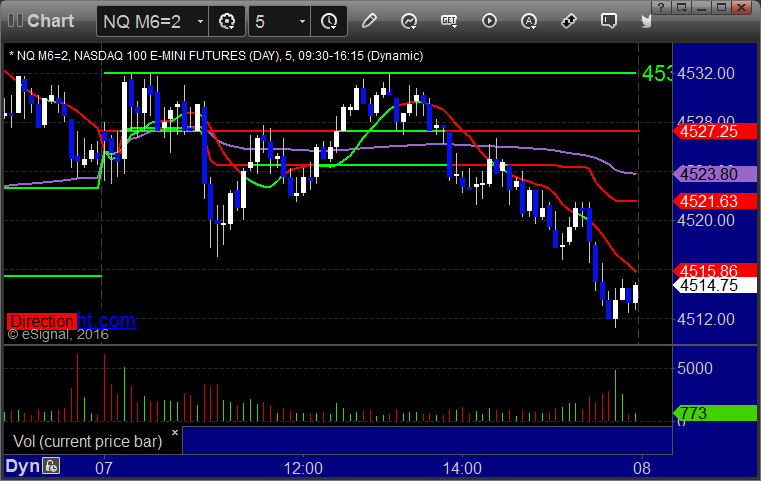Click the green 773 volume marker

[715, 413]
